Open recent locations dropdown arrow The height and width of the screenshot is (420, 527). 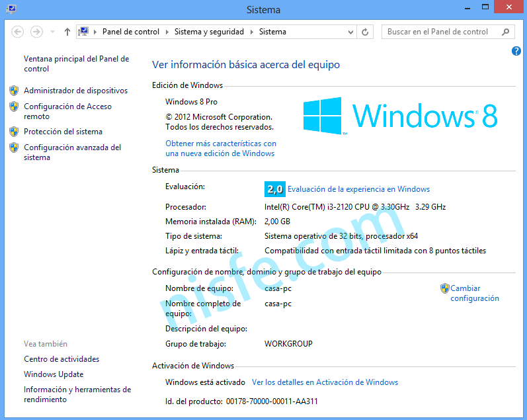(x=52, y=32)
